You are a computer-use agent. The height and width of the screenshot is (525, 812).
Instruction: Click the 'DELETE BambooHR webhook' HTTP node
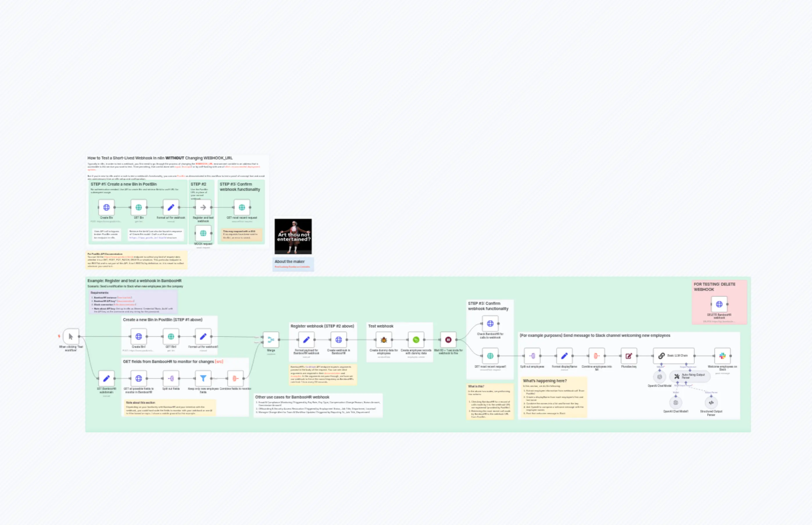click(x=719, y=304)
